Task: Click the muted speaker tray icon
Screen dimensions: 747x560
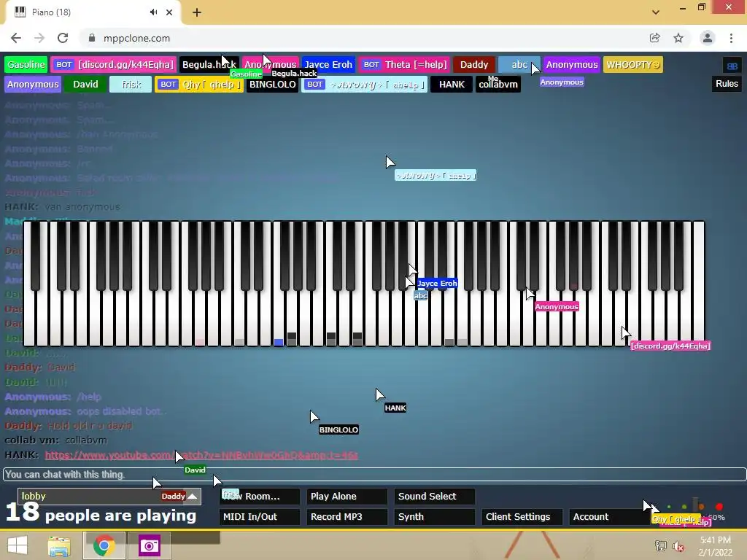Action: 678,546
